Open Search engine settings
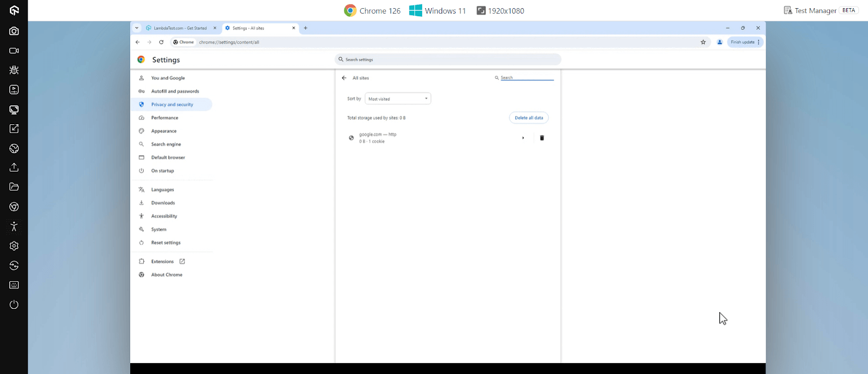868x374 pixels. tap(166, 144)
